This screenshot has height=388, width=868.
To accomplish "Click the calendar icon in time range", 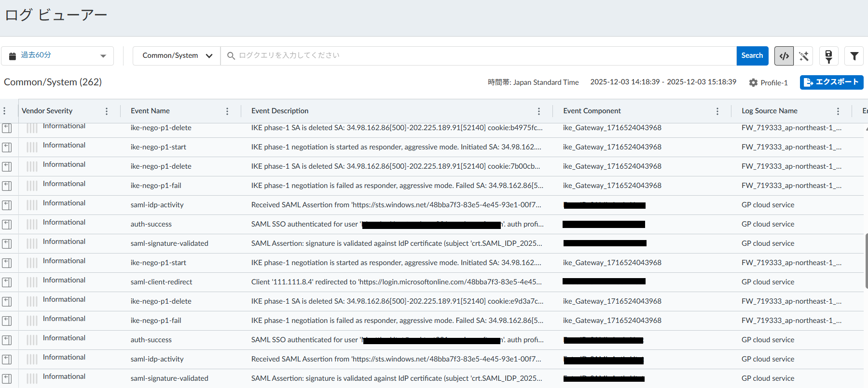I will pos(13,56).
